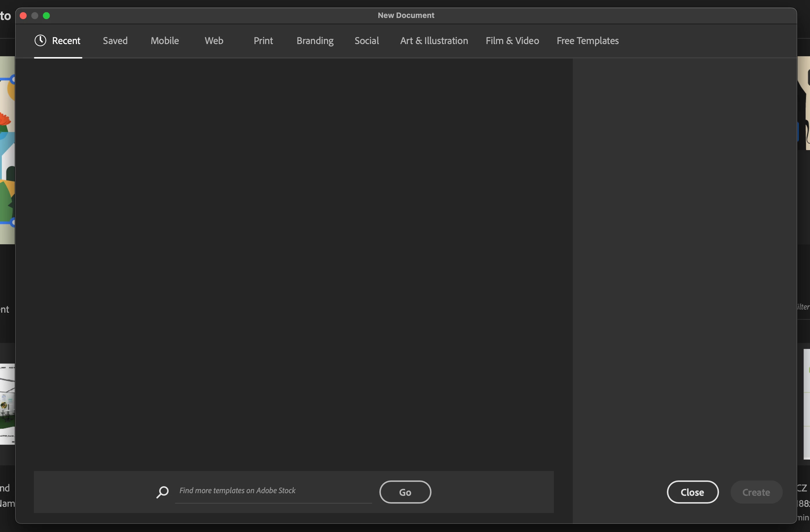Close dialog with red window button
The height and width of the screenshot is (532, 810).
point(23,16)
